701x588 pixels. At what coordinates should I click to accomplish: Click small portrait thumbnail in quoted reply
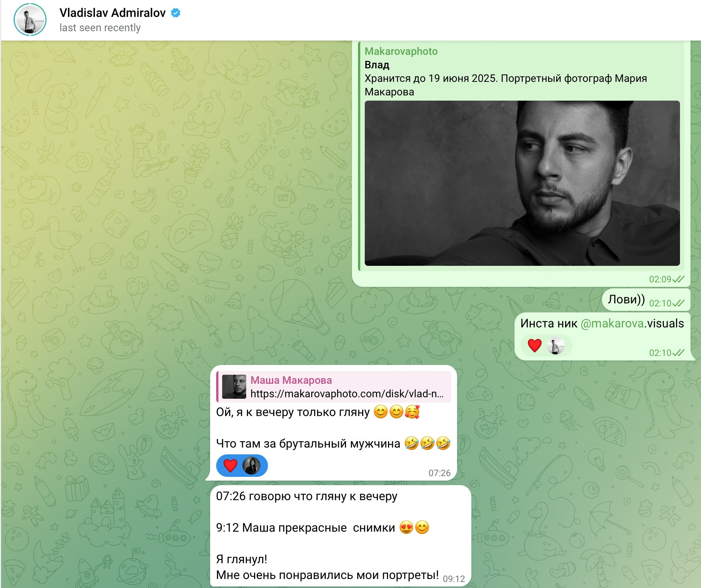[234, 387]
